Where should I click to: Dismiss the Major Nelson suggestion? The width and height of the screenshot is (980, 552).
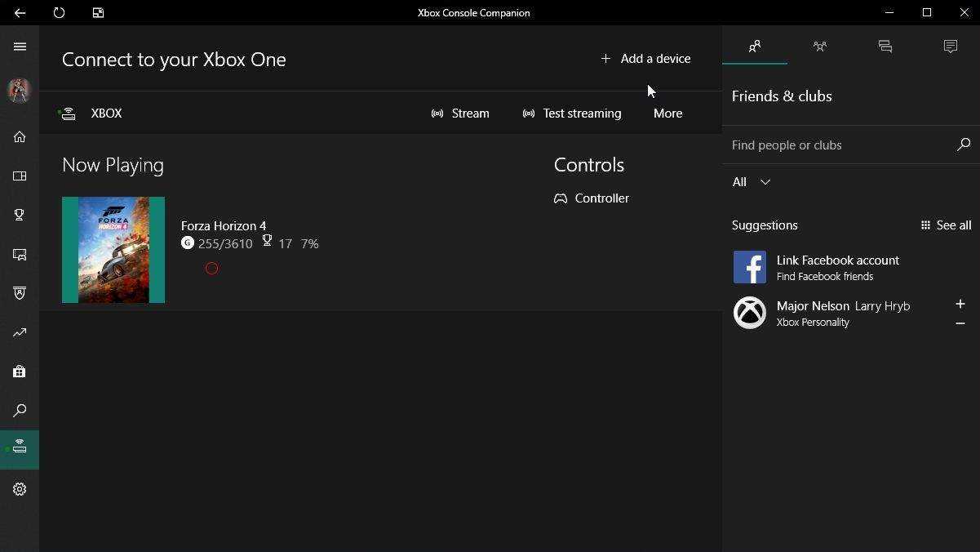(960, 323)
